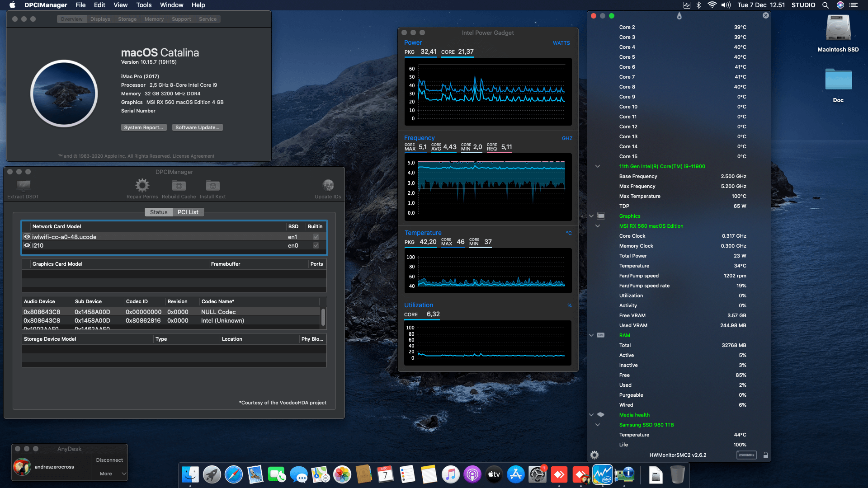868x488 pixels.
Task: Click the eye icon beside I210
Action: point(27,245)
